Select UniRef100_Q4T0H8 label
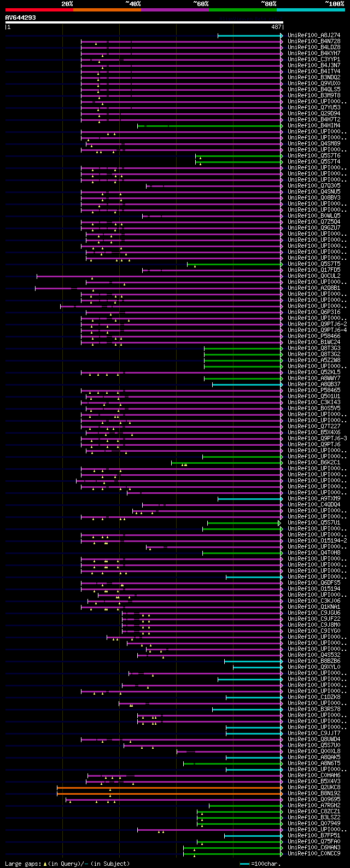The width and height of the screenshot is (350, 868). (x=314, y=553)
